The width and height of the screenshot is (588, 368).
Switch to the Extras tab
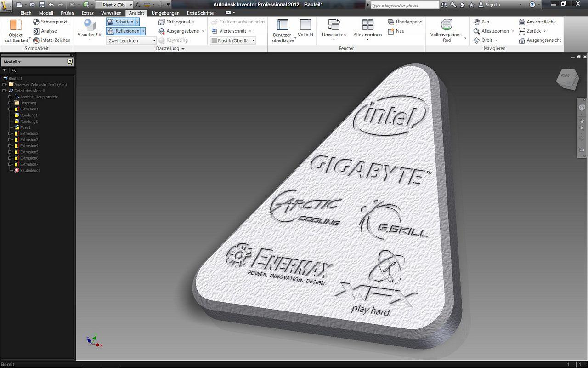[x=88, y=13]
